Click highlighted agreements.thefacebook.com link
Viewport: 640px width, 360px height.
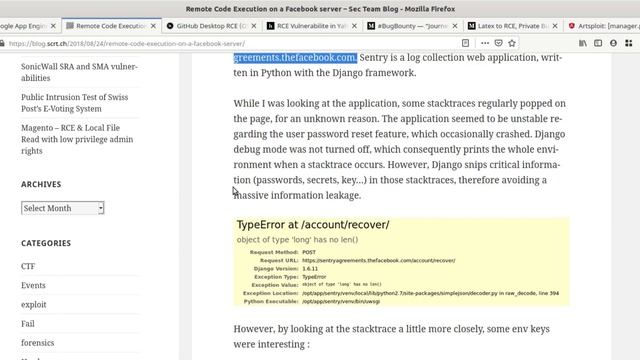pyautogui.click(x=295, y=58)
